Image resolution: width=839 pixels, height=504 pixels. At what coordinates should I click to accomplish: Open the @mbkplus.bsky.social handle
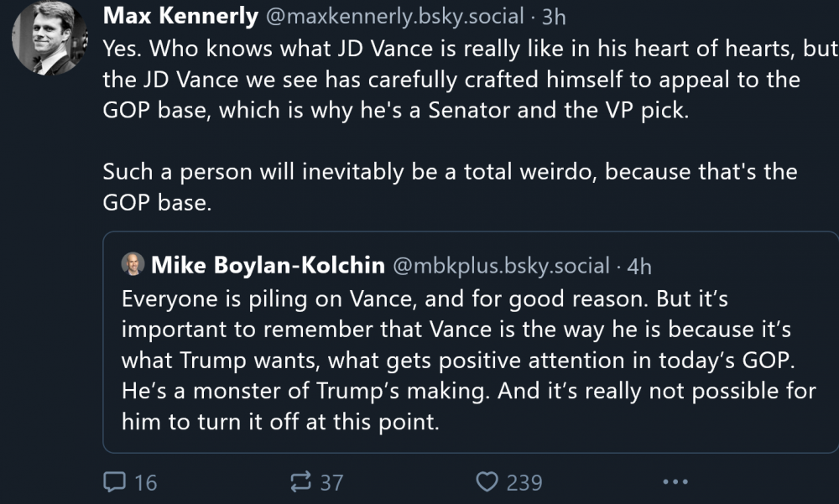click(x=500, y=266)
